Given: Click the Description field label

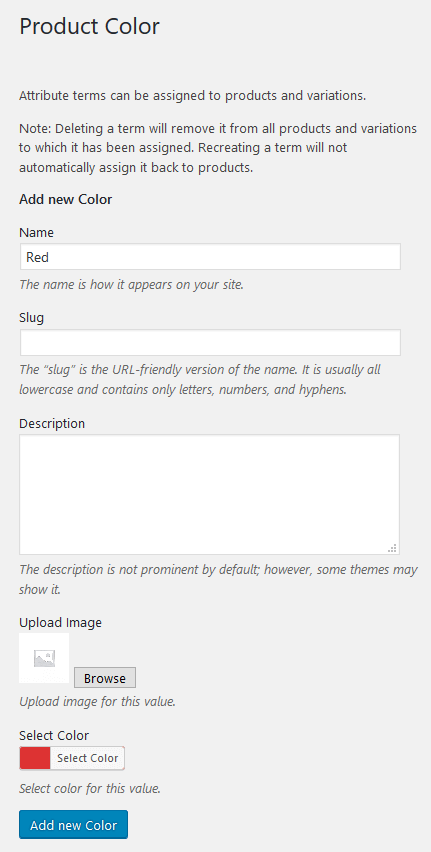Looking at the screenshot, I should (52, 423).
